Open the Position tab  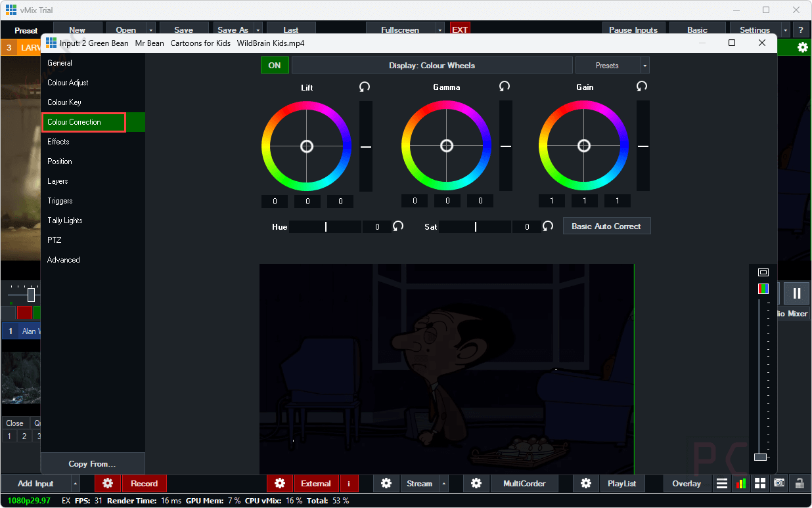[93, 161]
